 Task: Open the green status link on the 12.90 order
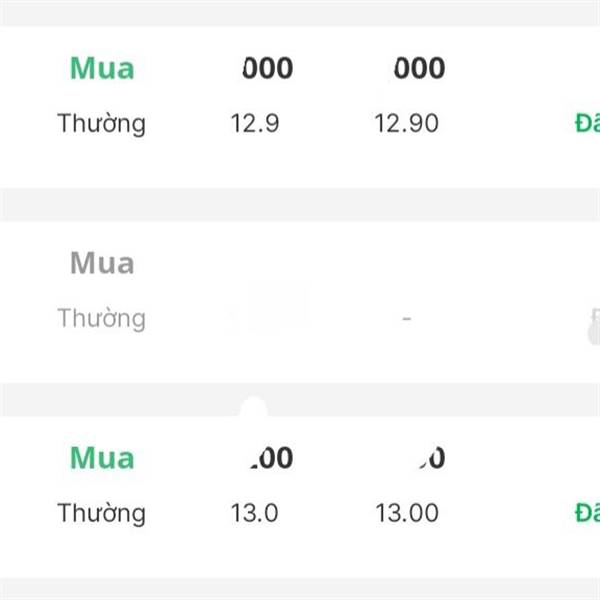coord(587,123)
